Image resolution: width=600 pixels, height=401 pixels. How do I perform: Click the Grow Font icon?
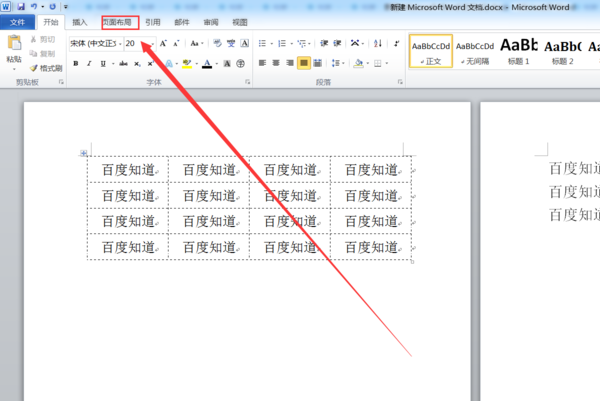click(x=163, y=43)
